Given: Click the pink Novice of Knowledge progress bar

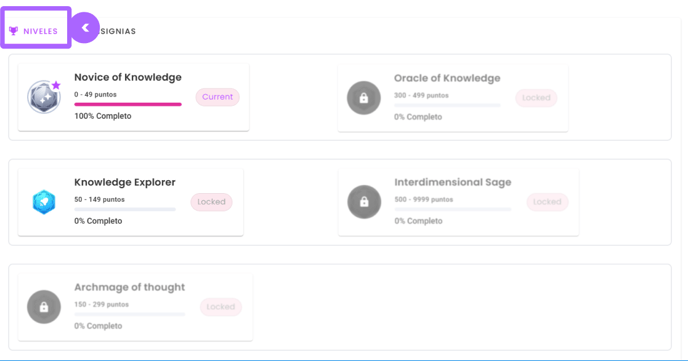Looking at the screenshot, I should [128, 104].
